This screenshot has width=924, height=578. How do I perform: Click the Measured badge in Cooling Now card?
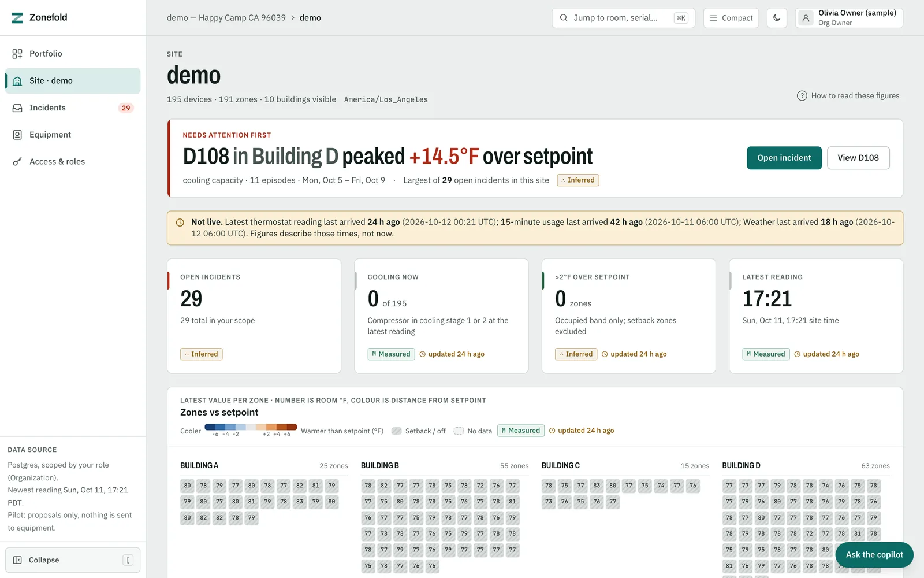coord(391,354)
